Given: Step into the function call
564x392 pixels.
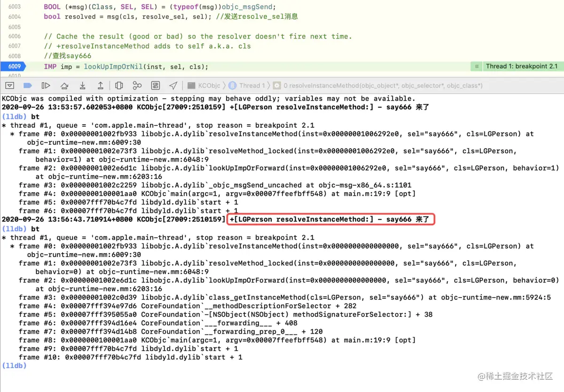Looking at the screenshot, I should pos(82,86).
